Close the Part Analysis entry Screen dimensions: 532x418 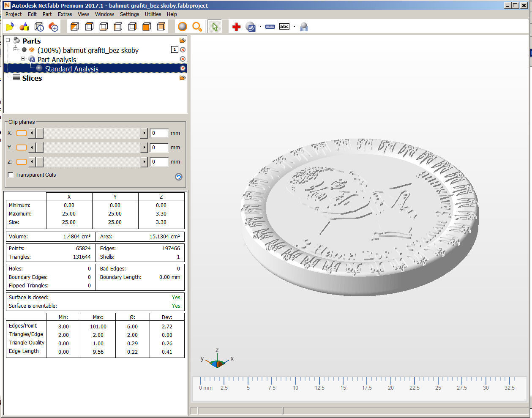[x=183, y=59]
